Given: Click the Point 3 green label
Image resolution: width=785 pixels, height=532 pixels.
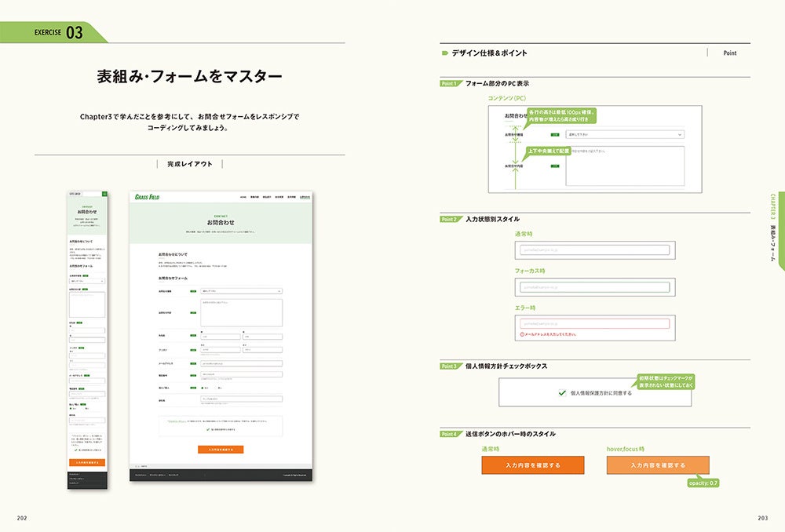Looking at the screenshot, I should 450,366.
